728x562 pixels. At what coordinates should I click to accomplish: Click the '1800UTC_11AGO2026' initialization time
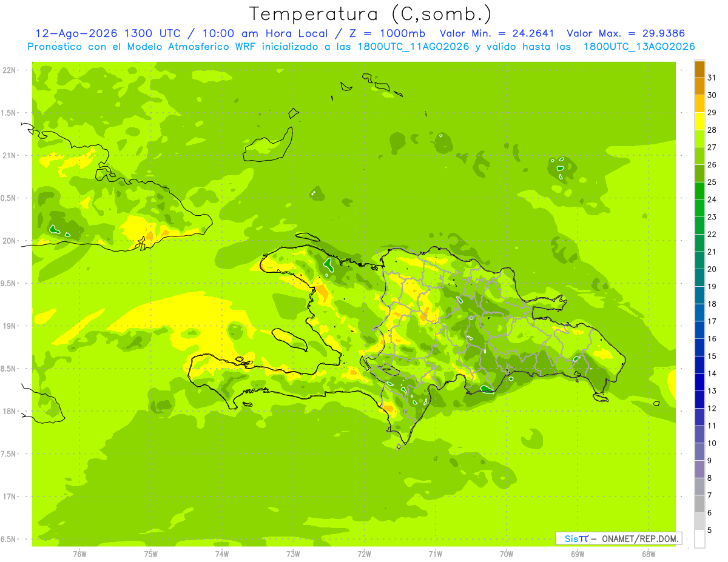pyautogui.click(x=413, y=47)
